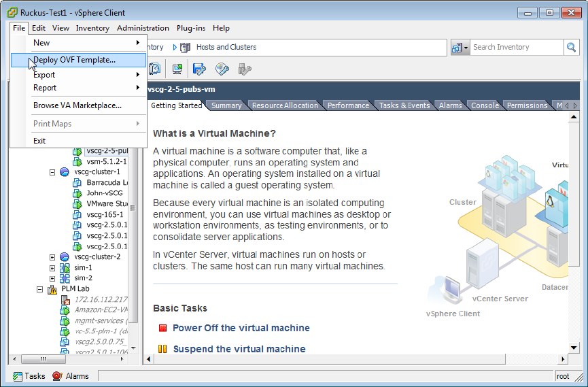Click the vSphere Client title bar icon
588x387 pixels.
(x=12, y=12)
